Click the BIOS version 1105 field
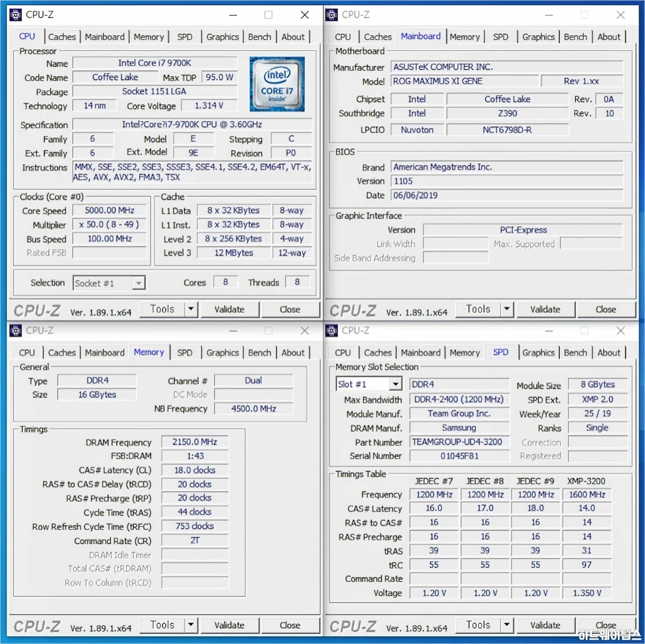This screenshot has width=645, height=644. 507,181
